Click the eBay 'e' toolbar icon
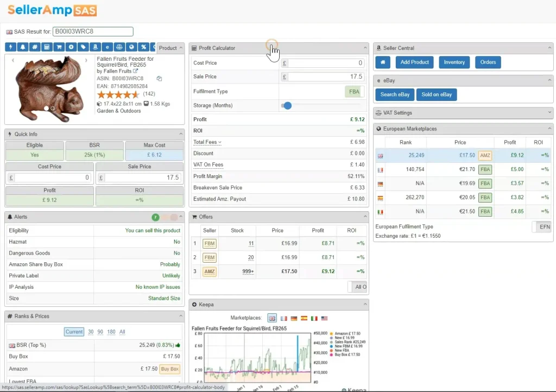Screen dimensions: 556x392 tap(107, 47)
